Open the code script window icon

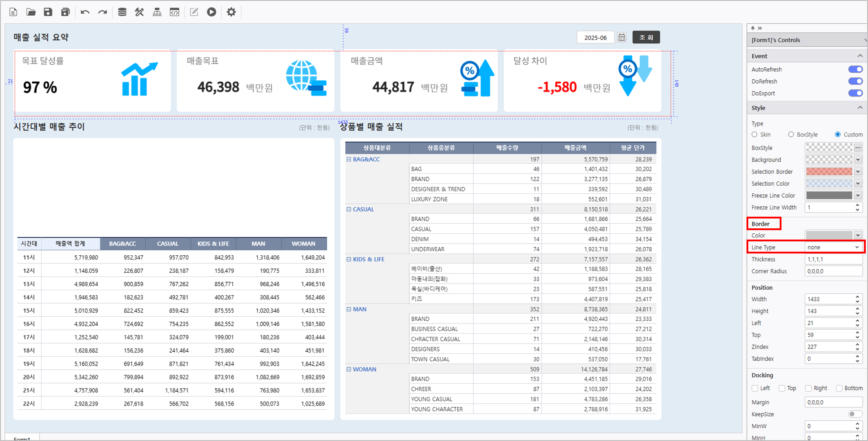pyautogui.click(x=174, y=12)
